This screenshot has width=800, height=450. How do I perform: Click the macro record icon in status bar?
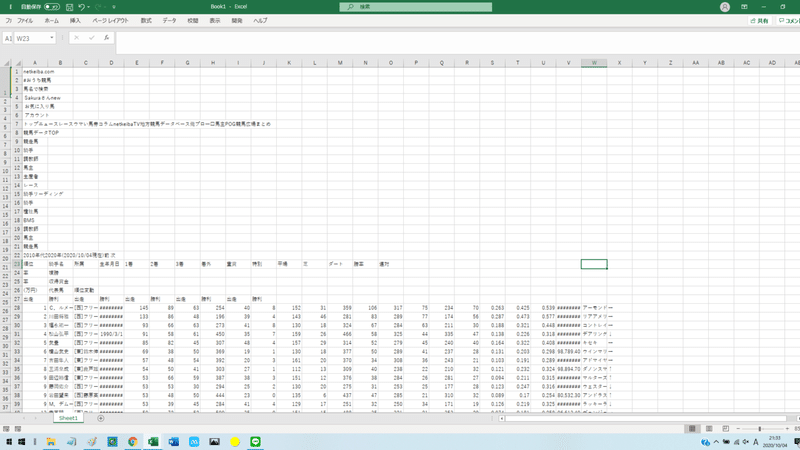pyautogui.click(x=18, y=429)
